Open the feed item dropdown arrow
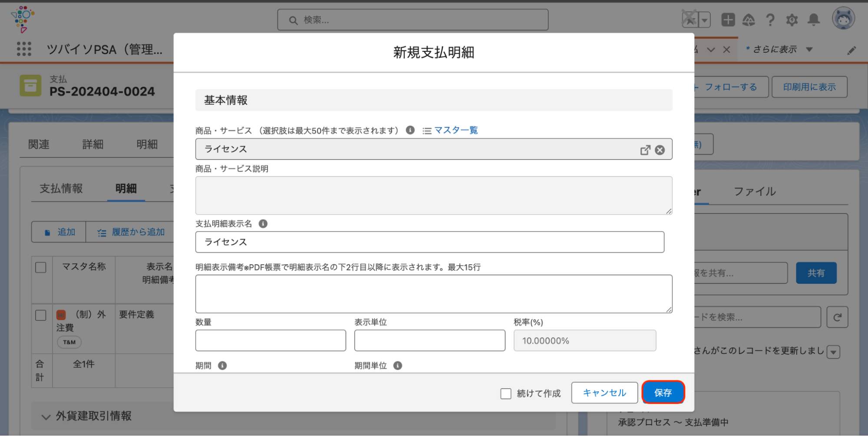 tap(833, 352)
